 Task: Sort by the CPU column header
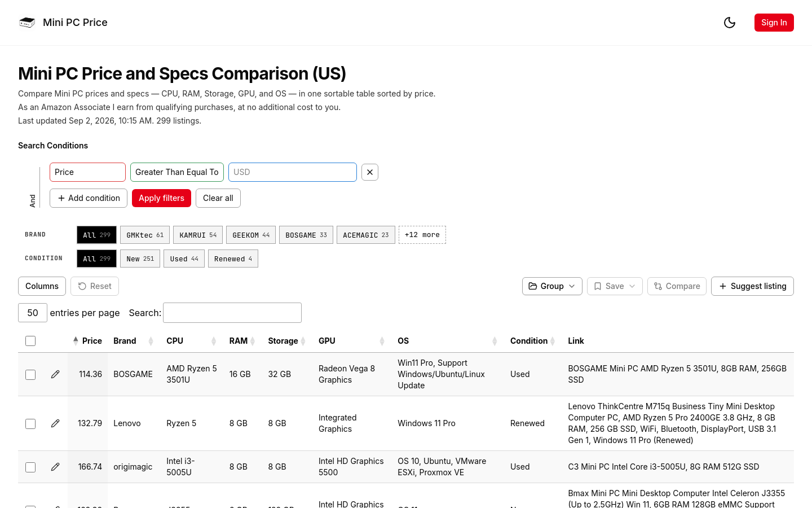[192, 341]
